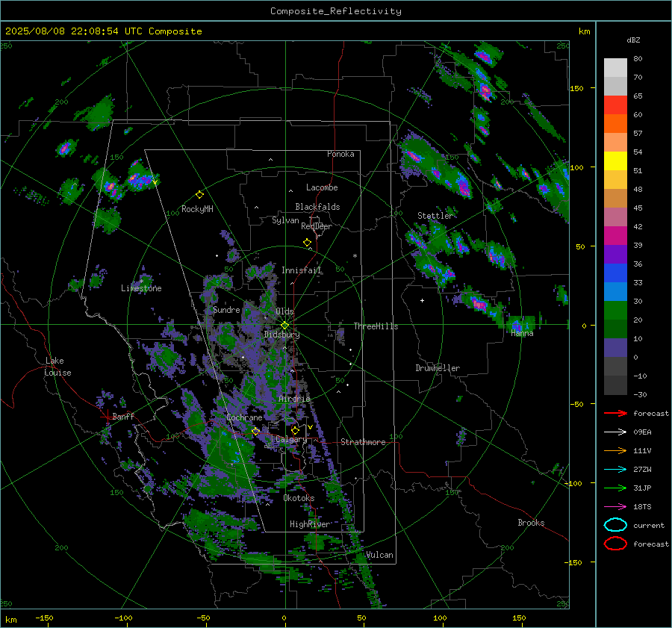Select the magenta 39–42 dBZ swatch
Screen dimensions: 672x628
tap(615, 236)
